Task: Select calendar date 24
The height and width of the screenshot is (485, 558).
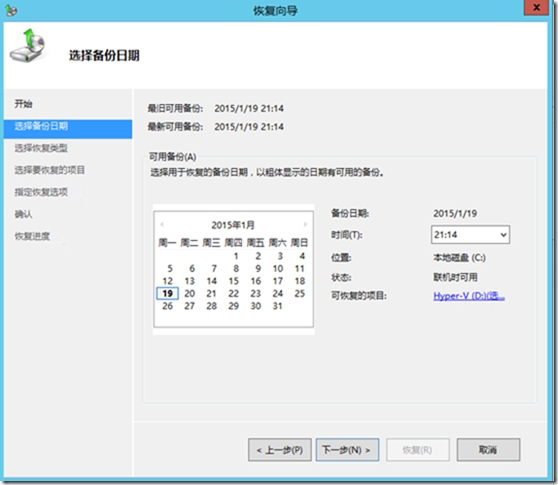Action: click(278, 294)
